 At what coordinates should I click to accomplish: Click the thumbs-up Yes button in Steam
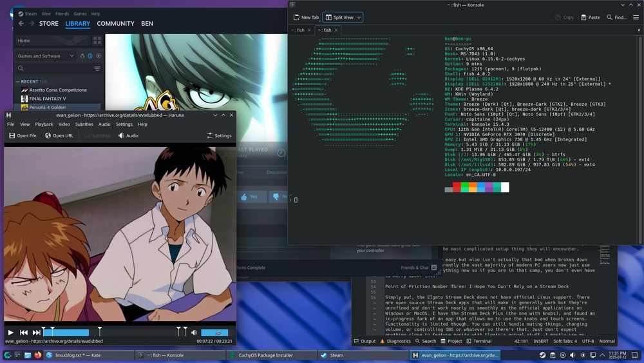[251, 197]
